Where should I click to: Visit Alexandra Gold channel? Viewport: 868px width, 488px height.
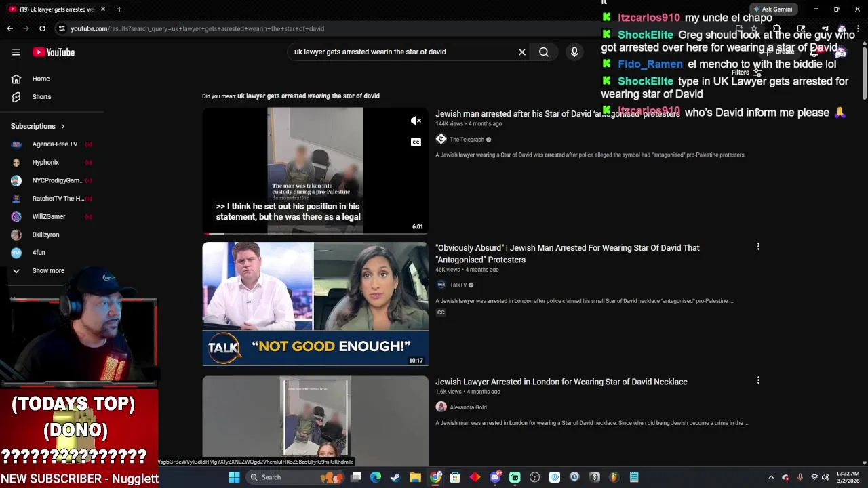pos(468,407)
